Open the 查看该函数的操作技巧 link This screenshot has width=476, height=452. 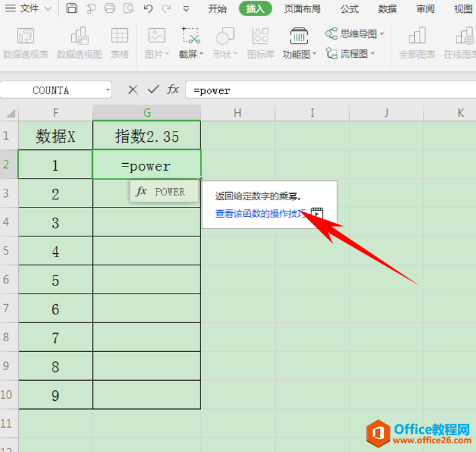pos(261,214)
